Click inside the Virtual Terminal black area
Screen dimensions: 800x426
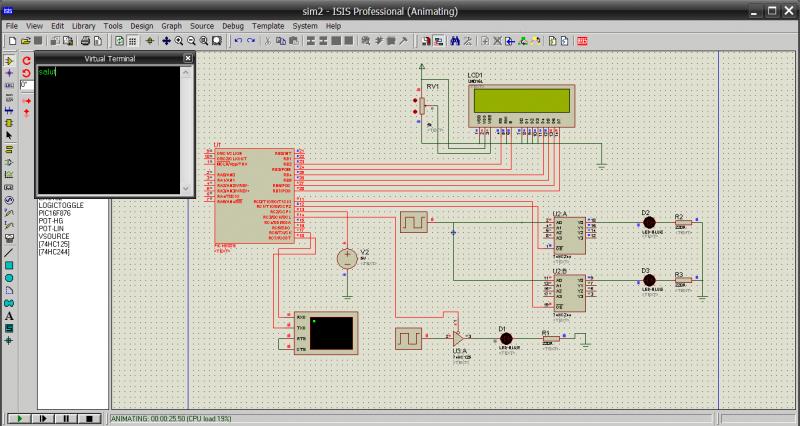click(107, 130)
